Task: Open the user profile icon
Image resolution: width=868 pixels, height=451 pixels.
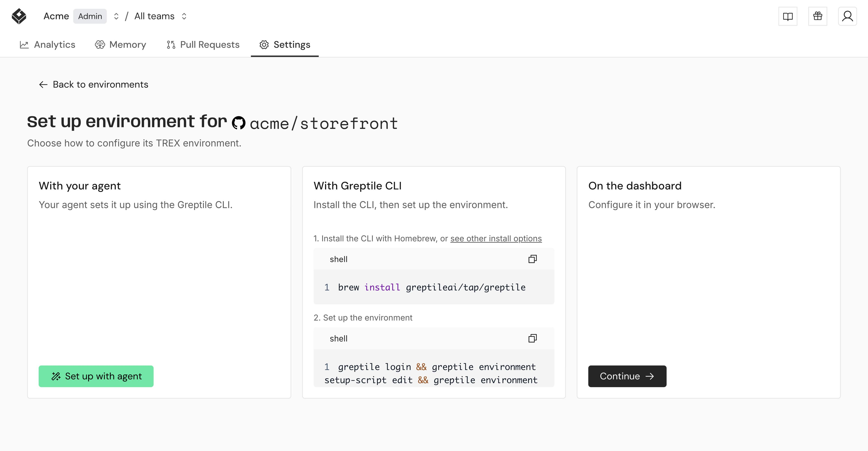Action: tap(847, 16)
